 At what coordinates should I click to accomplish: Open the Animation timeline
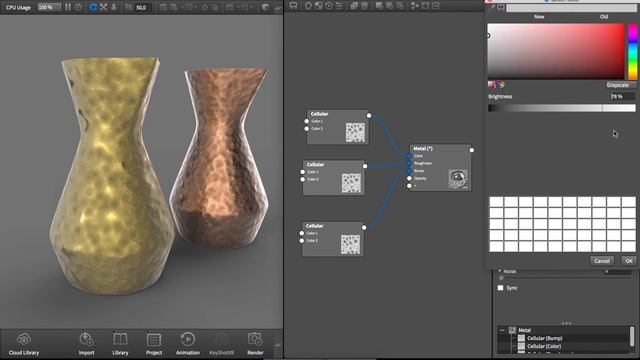[188, 344]
